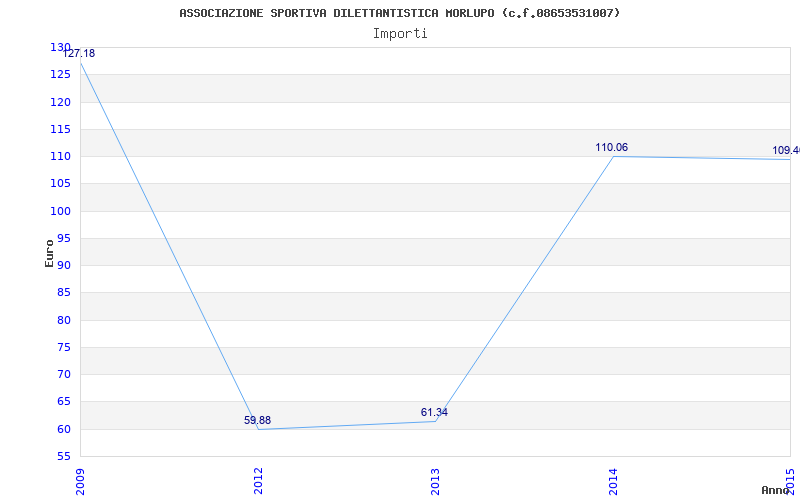This screenshot has width=800, height=500.
Task: Click the "Importi" subtitle
Action: coord(400,33)
